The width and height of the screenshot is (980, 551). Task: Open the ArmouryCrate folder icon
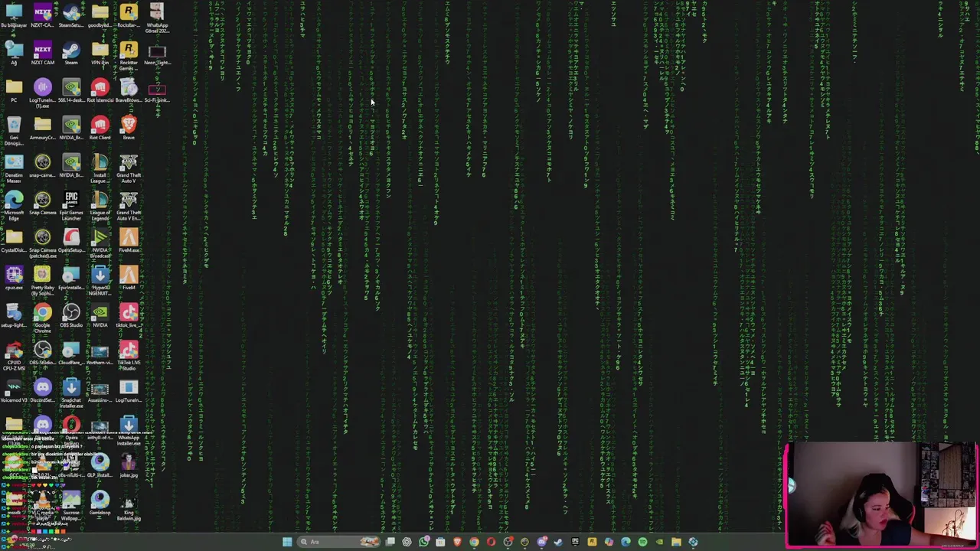(42, 129)
